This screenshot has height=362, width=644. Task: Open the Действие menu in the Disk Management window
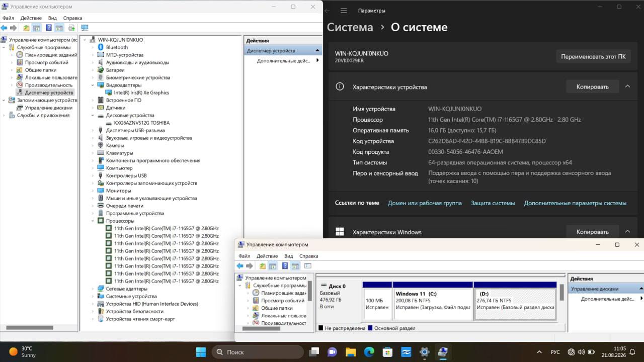point(267,256)
